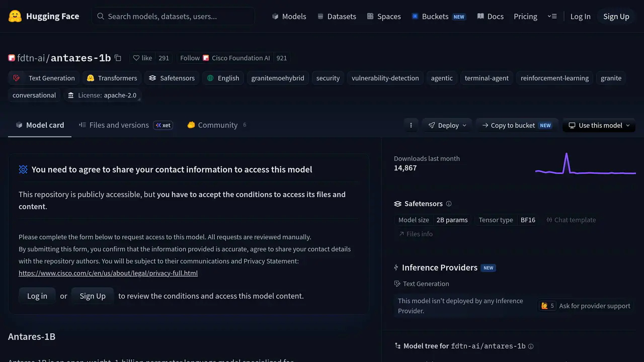
Task: Click the Sign Up button in the access form
Action: tap(93, 296)
